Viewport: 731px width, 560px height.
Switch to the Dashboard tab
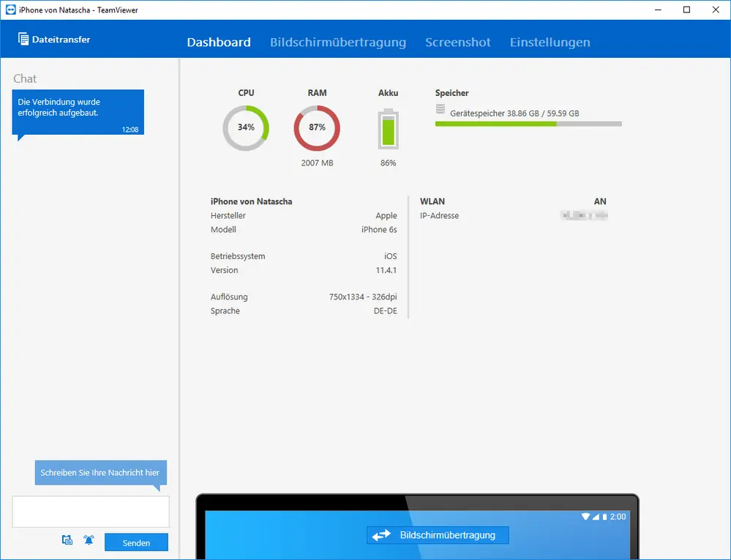(x=219, y=42)
